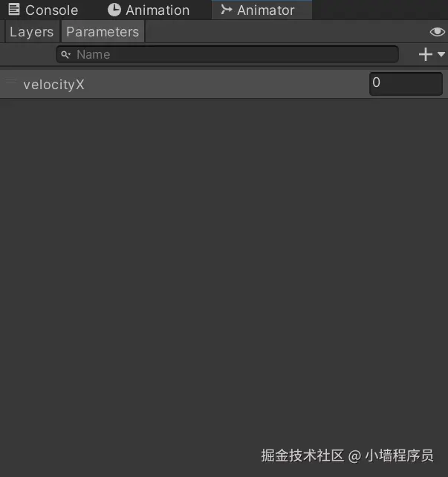The width and height of the screenshot is (448, 477).
Task: Click the Name search field
Action: [227, 54]
